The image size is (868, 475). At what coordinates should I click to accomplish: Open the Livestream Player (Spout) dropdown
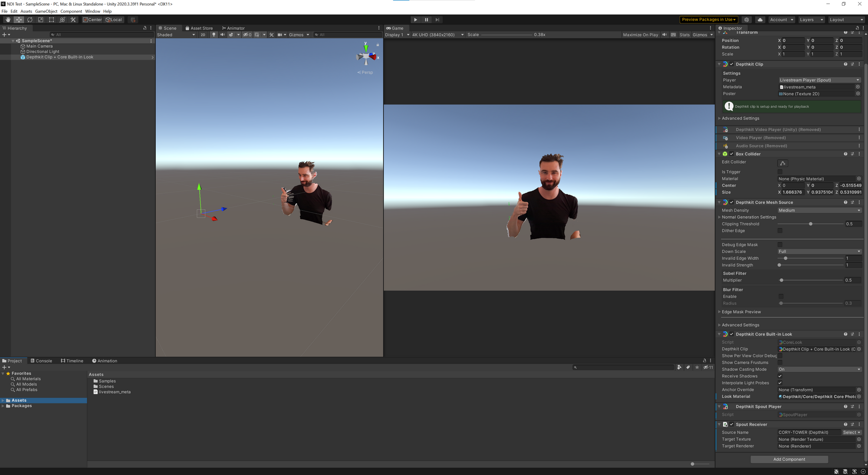point(819,80)
